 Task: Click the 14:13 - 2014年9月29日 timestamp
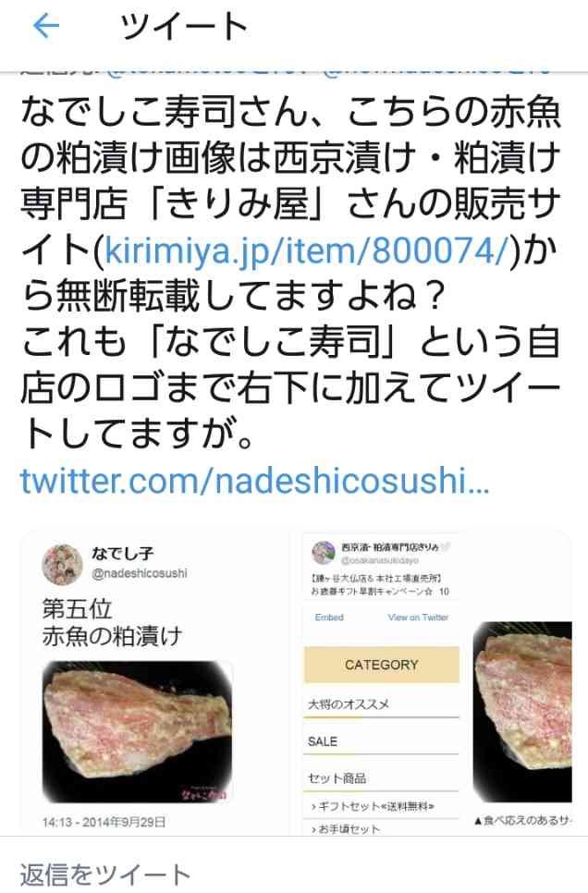104,822
